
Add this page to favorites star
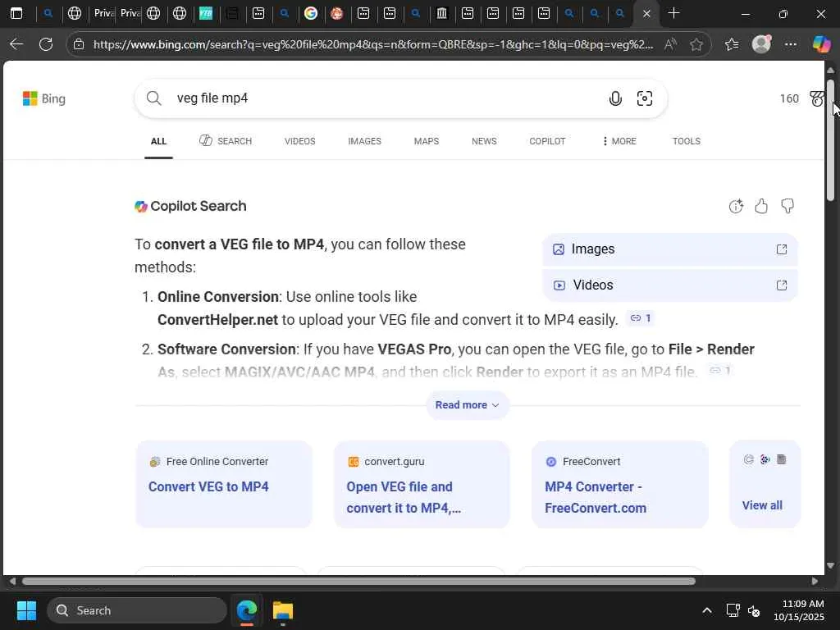pos(696,44)
